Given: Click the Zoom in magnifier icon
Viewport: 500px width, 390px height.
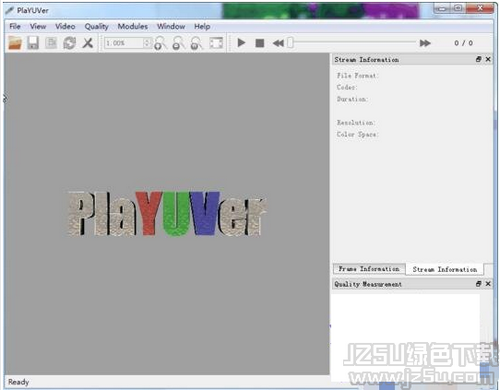Looking at the screenshot, I should click(160, 43).
